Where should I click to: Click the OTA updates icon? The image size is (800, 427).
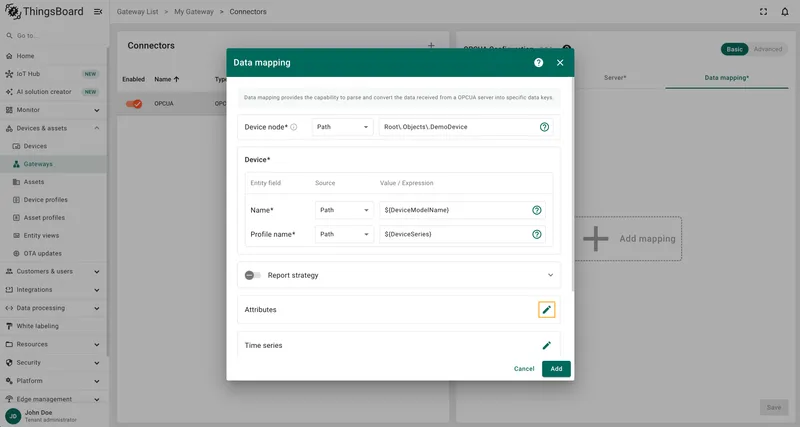[x=16, y=254]
